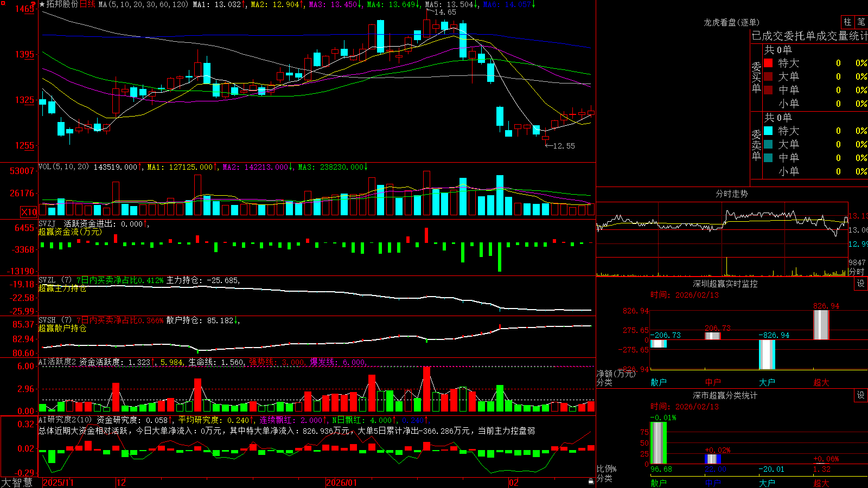Open 设 settings for 深圳超赢实时监控
The height and width of the screenshot is (488, 868).
pyautogui.click(x=861, y=284)
